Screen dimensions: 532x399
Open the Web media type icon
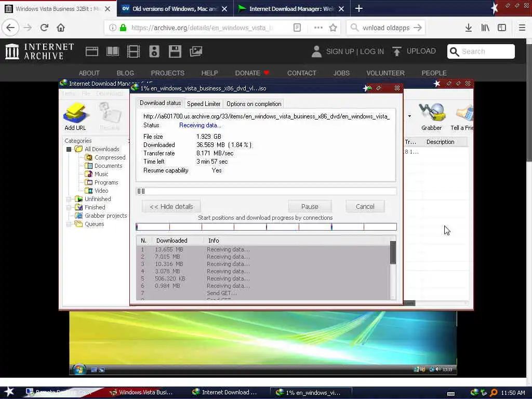tap(91, 51)
